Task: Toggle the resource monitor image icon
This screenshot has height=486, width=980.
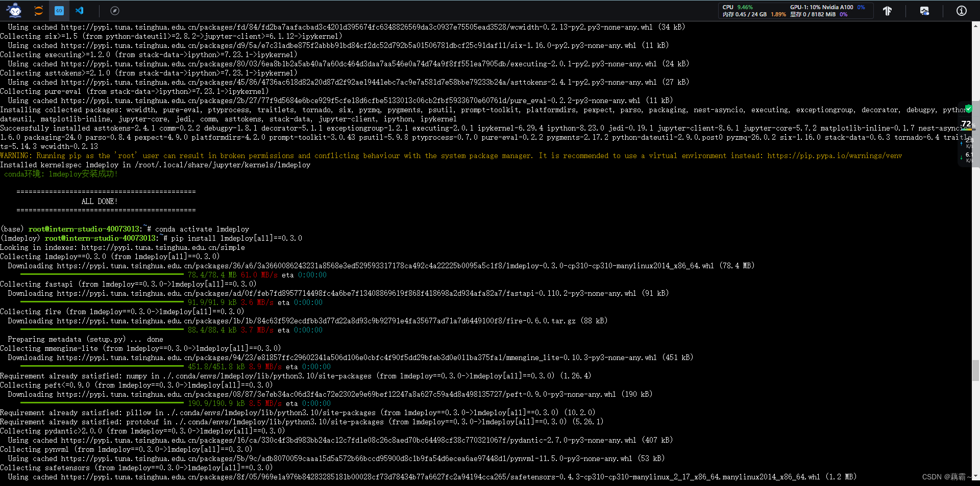Action: [924, 11]
